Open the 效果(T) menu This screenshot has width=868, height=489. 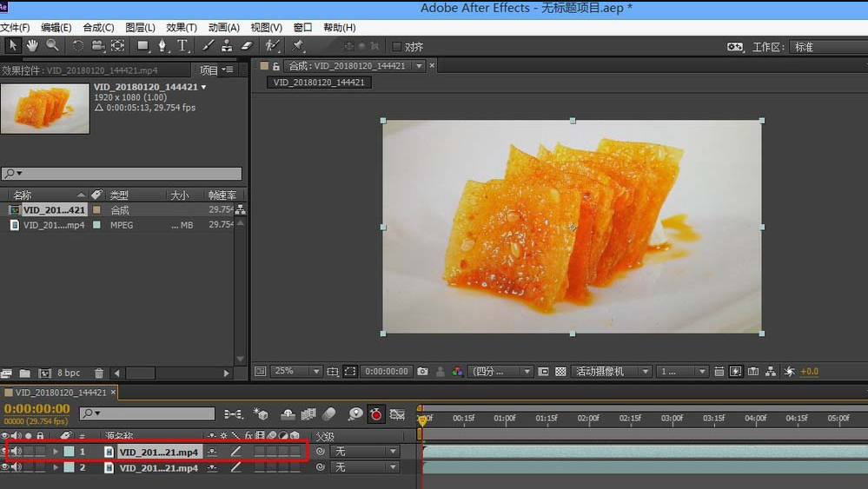click(182, 28)
